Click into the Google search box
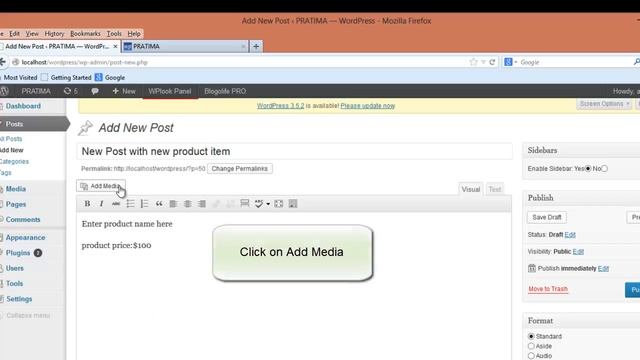The width and height of the screenshot is (640, 360). (575, 62)
